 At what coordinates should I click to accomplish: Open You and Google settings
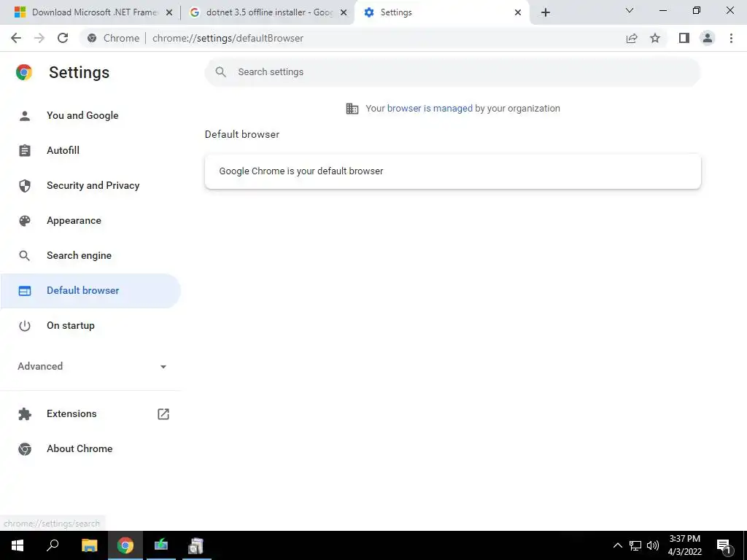(90, 116)
